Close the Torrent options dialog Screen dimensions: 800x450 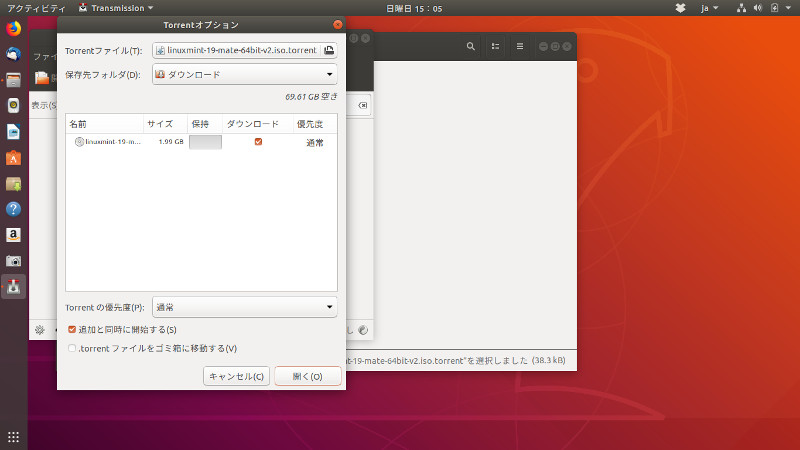338,24
